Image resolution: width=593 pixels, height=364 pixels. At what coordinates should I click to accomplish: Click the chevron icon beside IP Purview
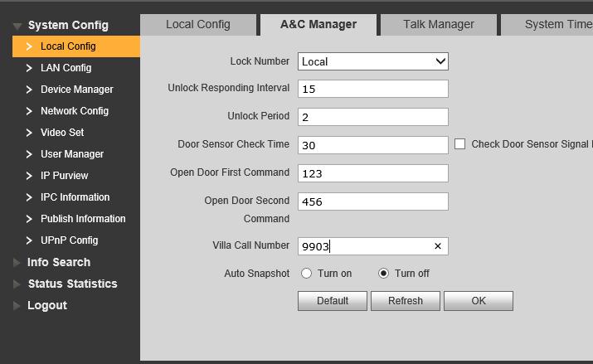[29, 176]
